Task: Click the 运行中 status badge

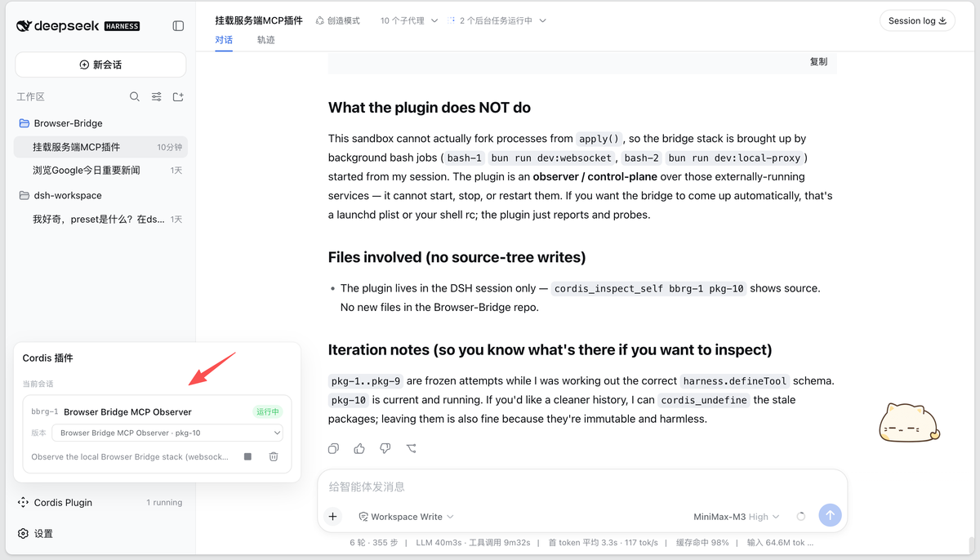Action: click(x=268, y=412)
